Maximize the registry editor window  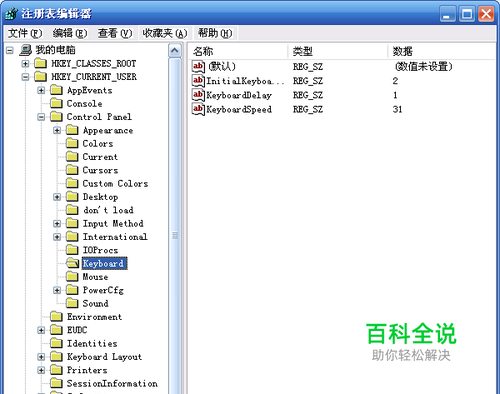(467, 14)
